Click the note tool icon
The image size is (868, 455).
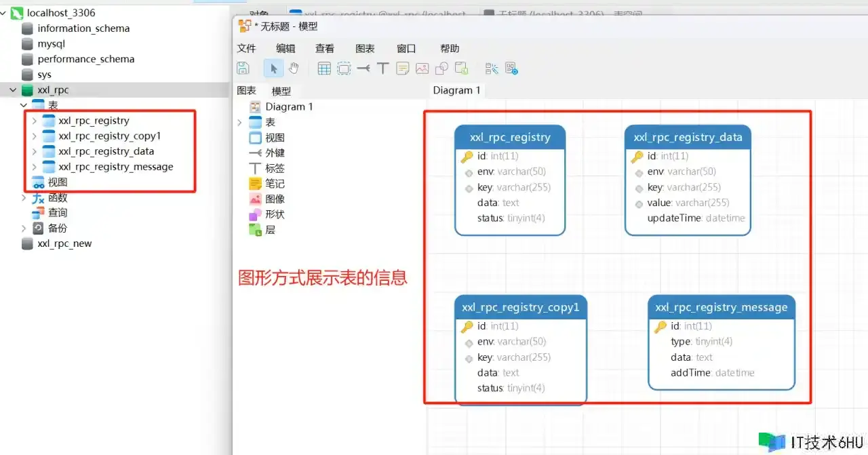[x=403, y=68]
